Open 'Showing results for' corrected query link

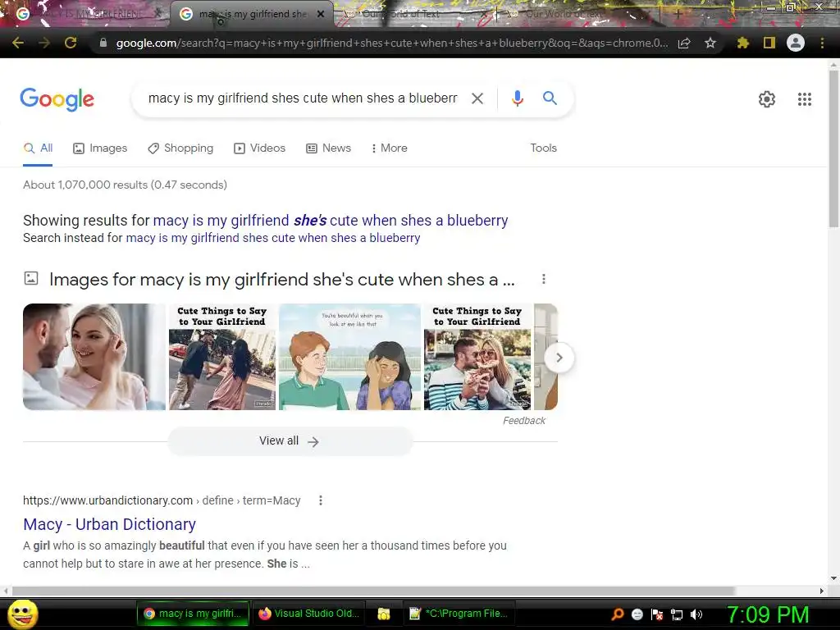point(330,221)
